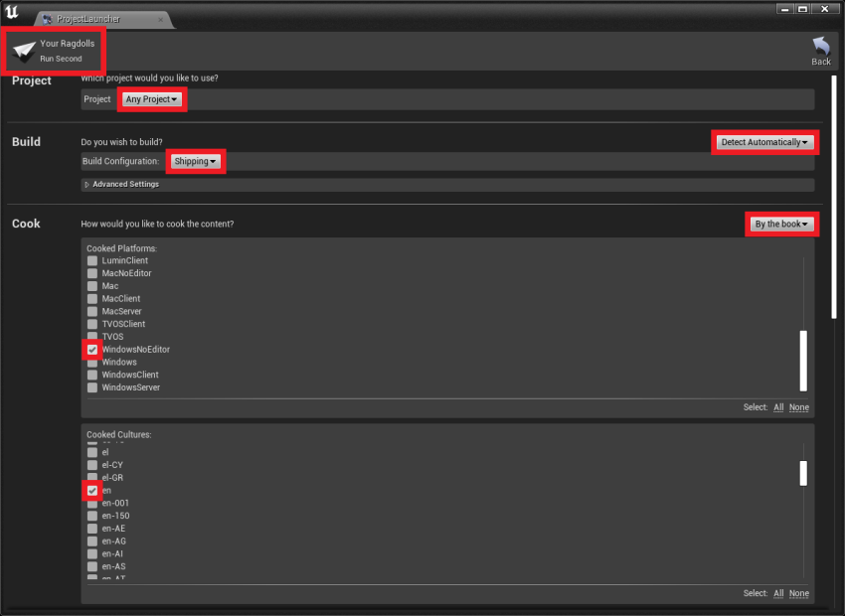Check the en-001 culture checkbox

pyautogui.click(x=92, y=504)
